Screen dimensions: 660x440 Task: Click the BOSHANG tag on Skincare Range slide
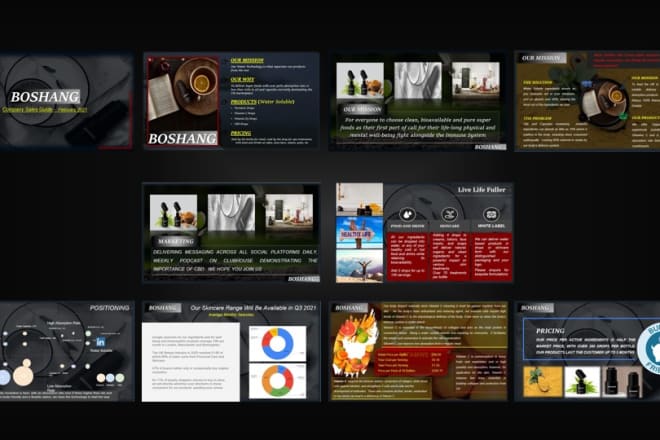[163, 308]
